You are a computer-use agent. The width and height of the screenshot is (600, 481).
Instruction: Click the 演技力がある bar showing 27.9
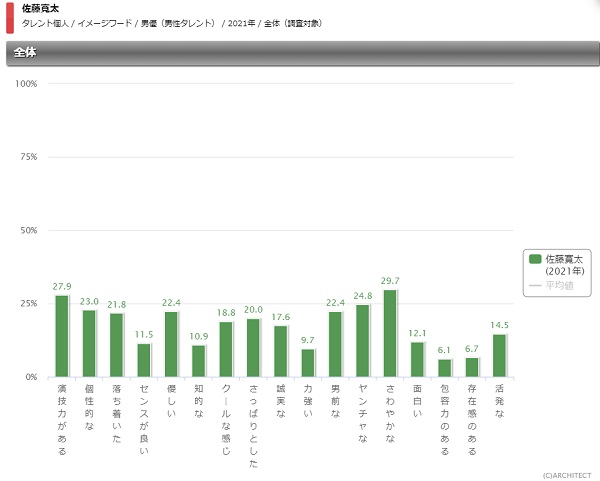point(62,336)
